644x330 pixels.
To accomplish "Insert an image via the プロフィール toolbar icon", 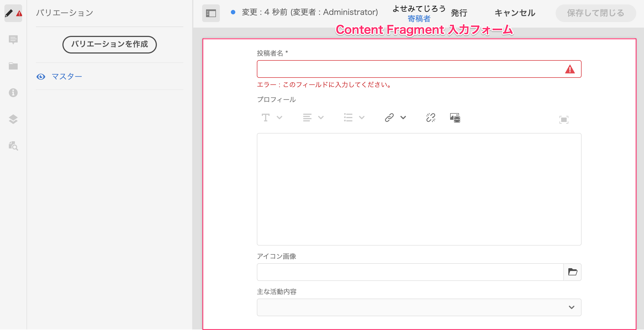I will pos(455,118).
